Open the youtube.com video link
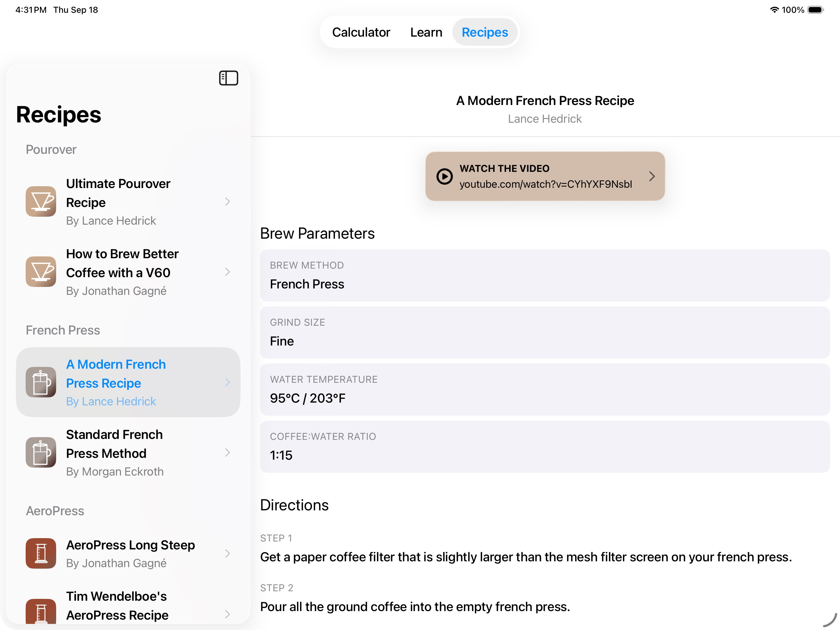 [546, 184]
